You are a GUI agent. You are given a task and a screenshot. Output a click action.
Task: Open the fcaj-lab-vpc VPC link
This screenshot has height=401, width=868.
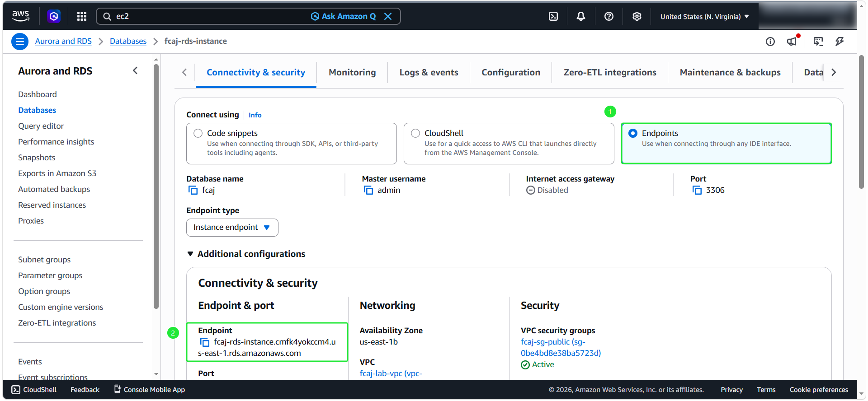point(391,373)
